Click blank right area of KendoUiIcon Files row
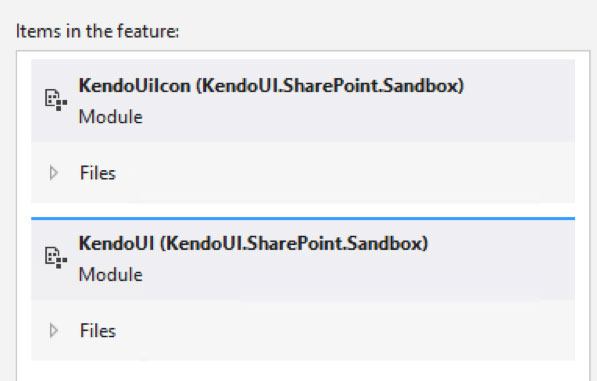This screenshot has height=381, width=597. click(x=345, y=172)
